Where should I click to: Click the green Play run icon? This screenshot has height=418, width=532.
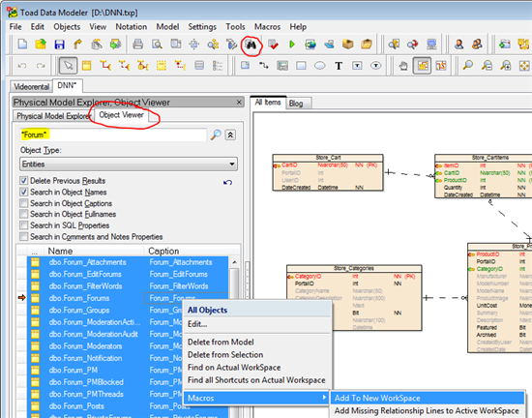pos(292,45)
